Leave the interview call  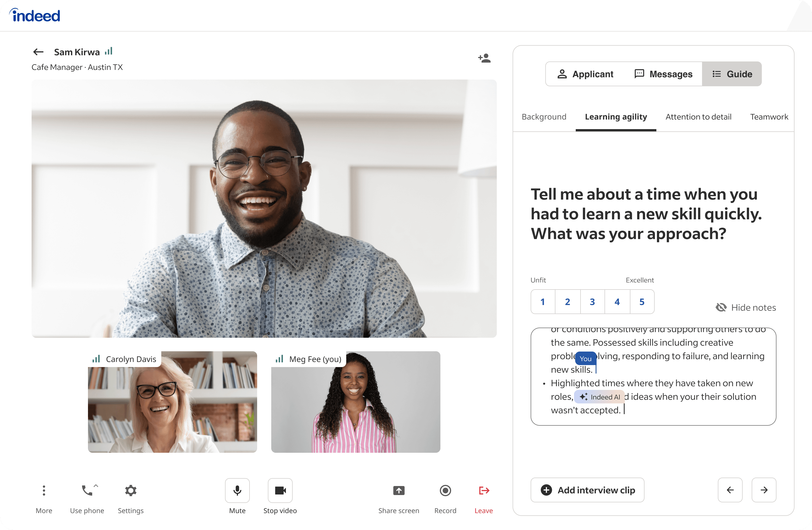(x=484, y=491)
